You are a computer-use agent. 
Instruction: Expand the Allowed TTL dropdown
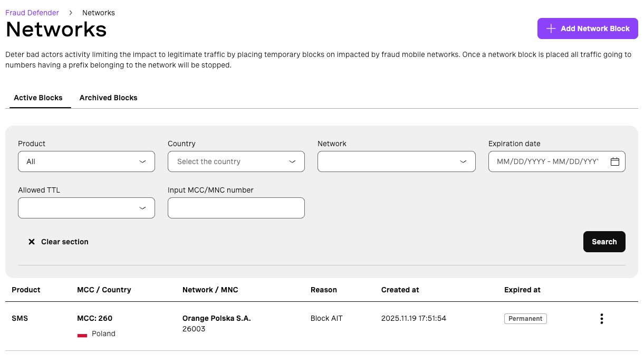tap(86, 208)
